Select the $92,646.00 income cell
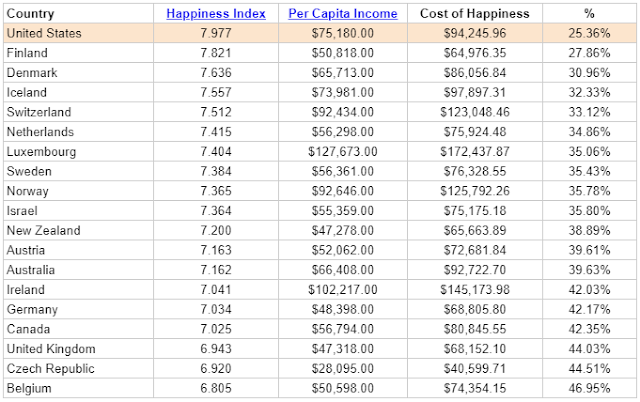Screen dimensions: 640x402 343,191
